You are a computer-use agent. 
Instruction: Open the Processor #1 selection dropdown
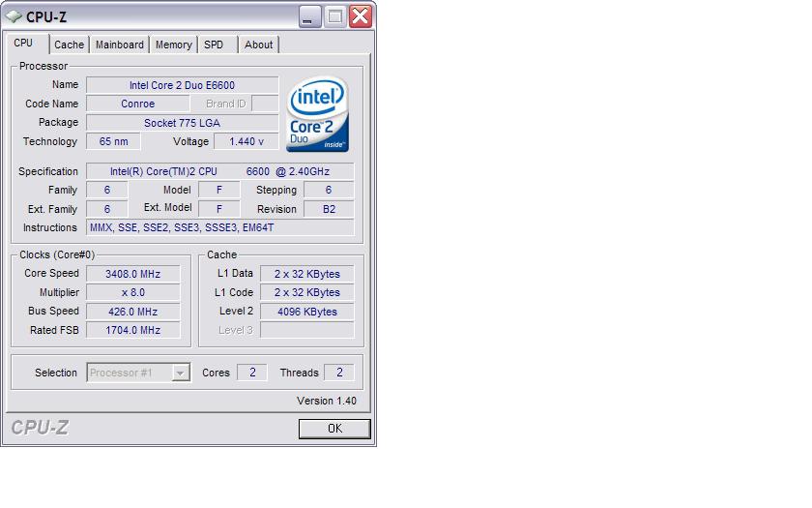(x=138, y=373)
